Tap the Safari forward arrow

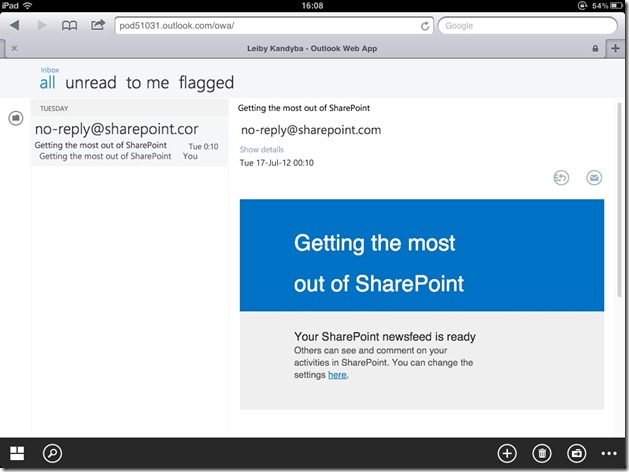coord(42,26)
